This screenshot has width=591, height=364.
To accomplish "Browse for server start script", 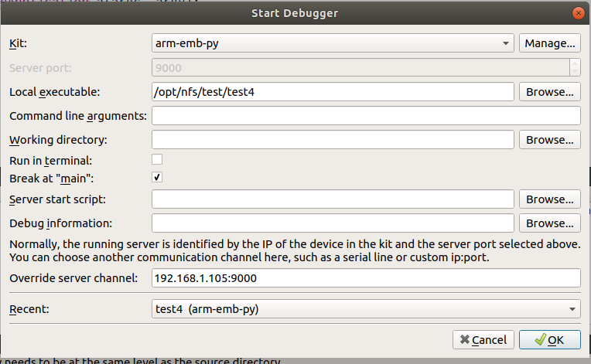I will pyautogui.click(x=549, y=199).
